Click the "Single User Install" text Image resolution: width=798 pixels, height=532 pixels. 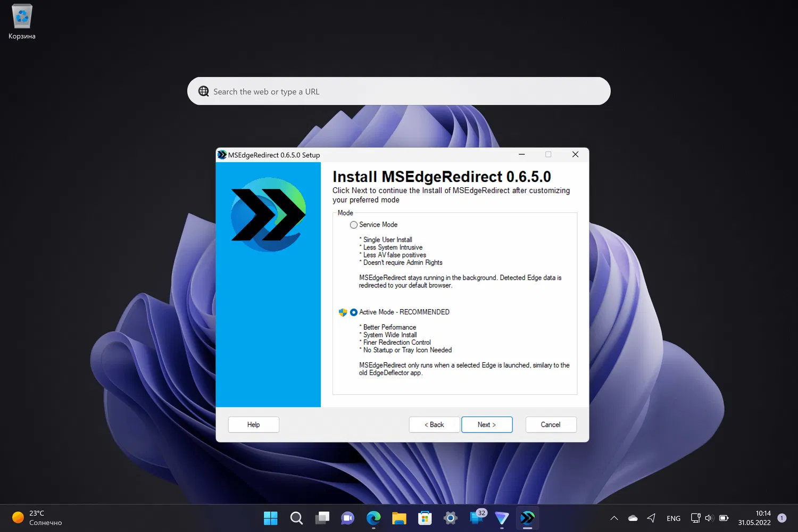tap(388, 240)
